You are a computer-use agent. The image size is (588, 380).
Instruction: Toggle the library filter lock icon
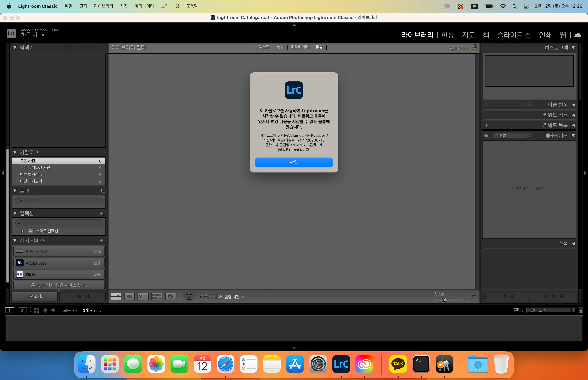click(475, 47)
